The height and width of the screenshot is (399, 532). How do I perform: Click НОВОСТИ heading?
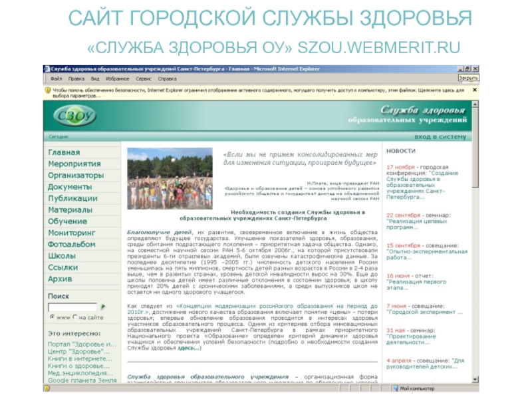(x=401, y=151)
